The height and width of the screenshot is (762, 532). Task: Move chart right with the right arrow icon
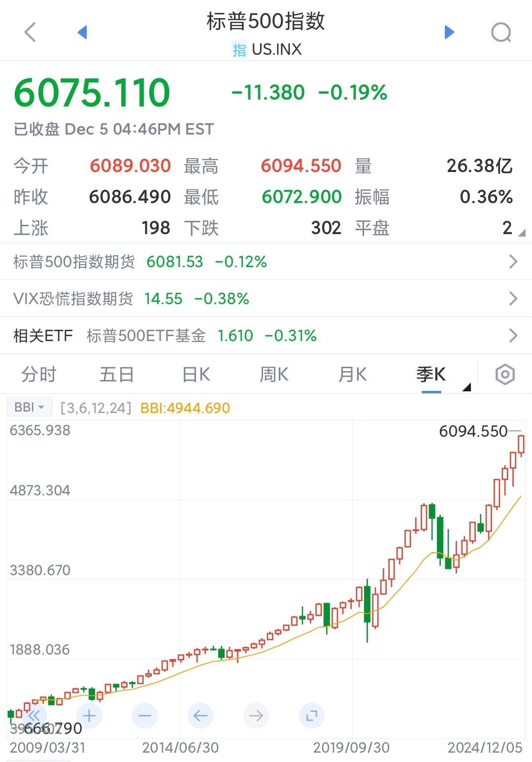click(256, 716)
